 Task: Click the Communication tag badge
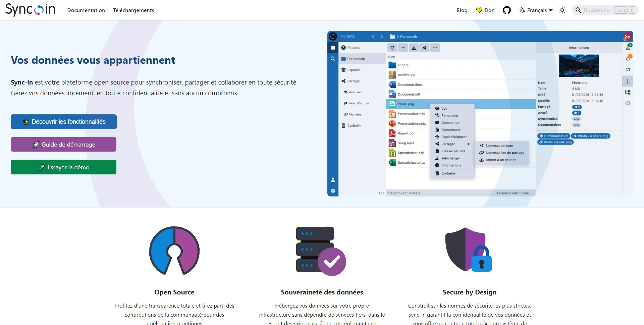tap(554, 136)
